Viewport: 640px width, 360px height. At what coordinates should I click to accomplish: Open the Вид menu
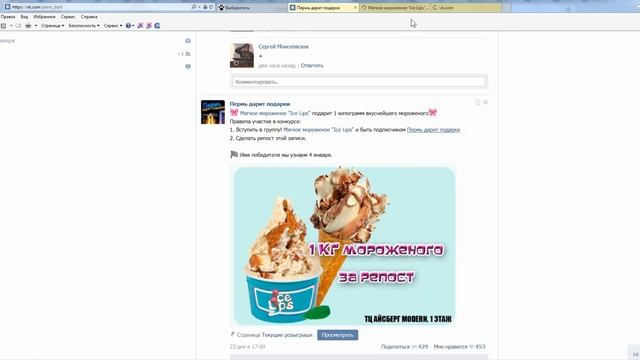pos(24,17)
